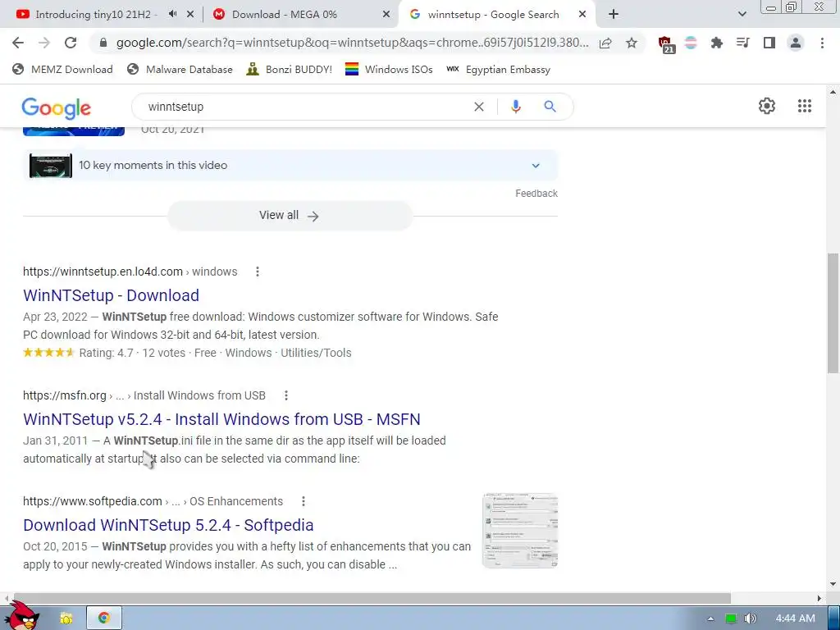This screenshot has width=840, height=630.
Task: Start voice search with the microphone
Action: [516, 107]
